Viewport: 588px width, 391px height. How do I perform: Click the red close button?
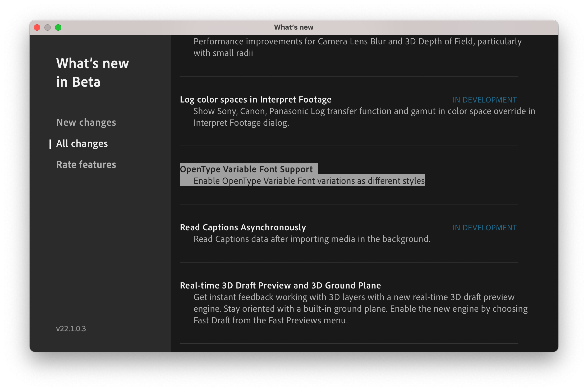pyautogui.click(x=37, y=27)
